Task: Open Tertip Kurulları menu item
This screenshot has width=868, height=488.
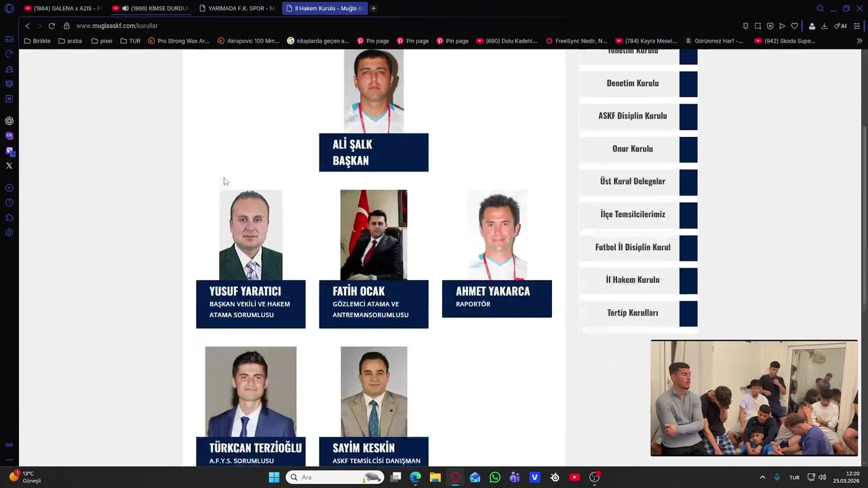Action: coord(638,313)
